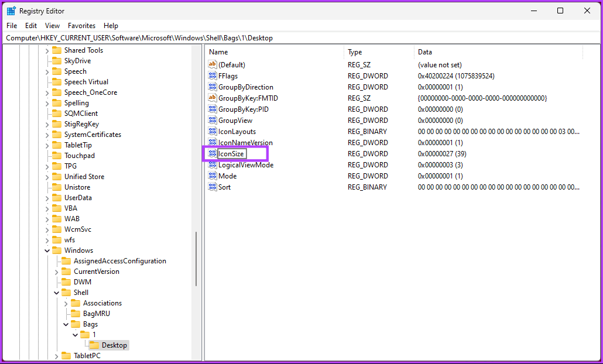The image size is (603, 364).
Task: Click the GroupByKey:PID DWORD icon
Action: tap(213, 109)
